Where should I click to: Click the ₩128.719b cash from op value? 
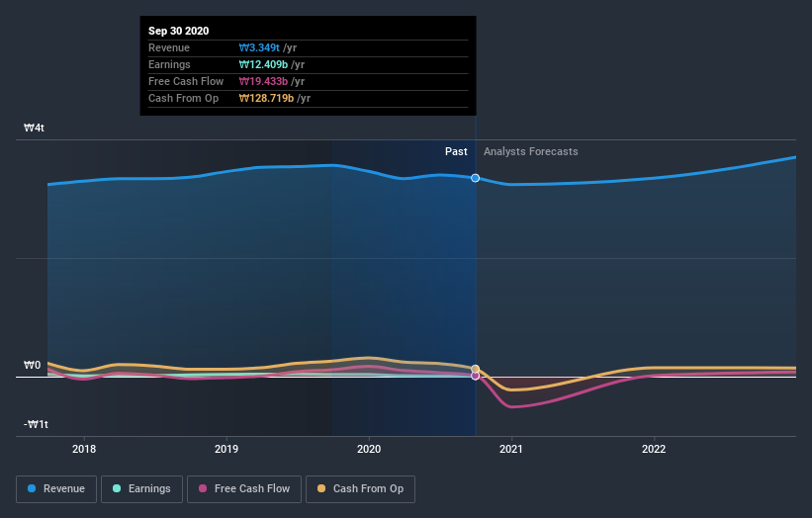click(266, 98)
